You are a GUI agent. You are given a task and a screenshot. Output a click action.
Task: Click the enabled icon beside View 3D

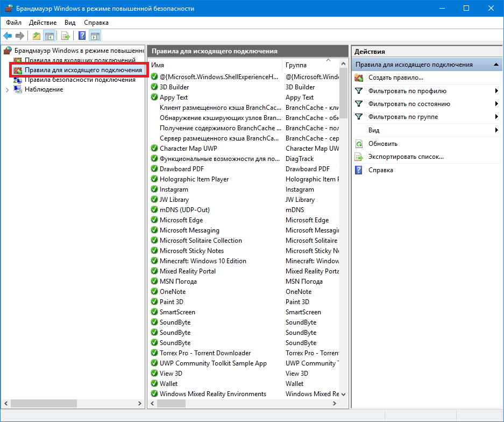coord(154,373)
